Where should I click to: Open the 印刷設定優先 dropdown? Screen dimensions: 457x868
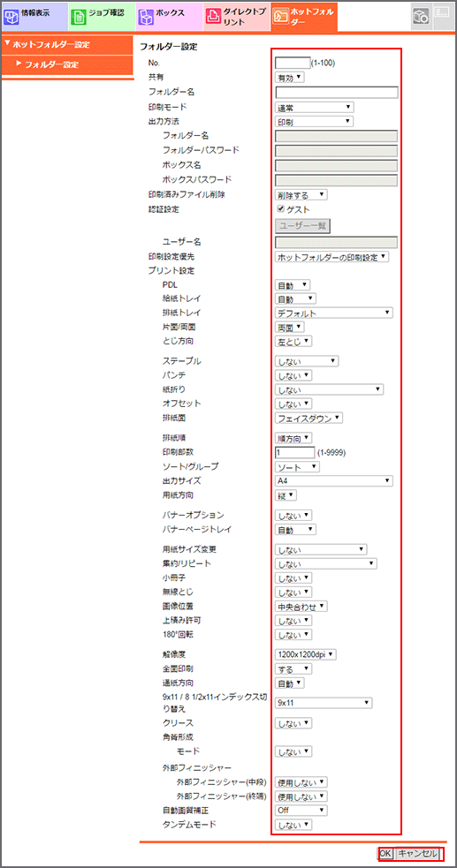332,257
